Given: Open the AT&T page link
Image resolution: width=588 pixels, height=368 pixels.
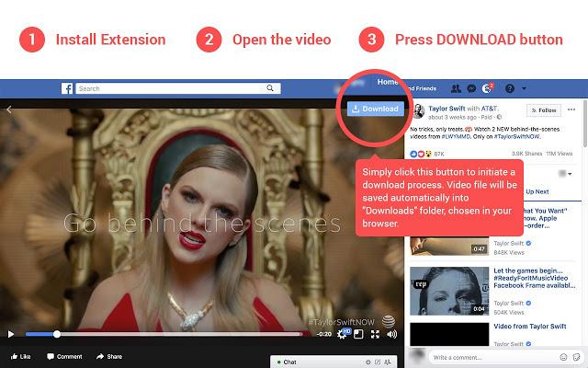Looking at the screenshot, I should tap(489, 109).
